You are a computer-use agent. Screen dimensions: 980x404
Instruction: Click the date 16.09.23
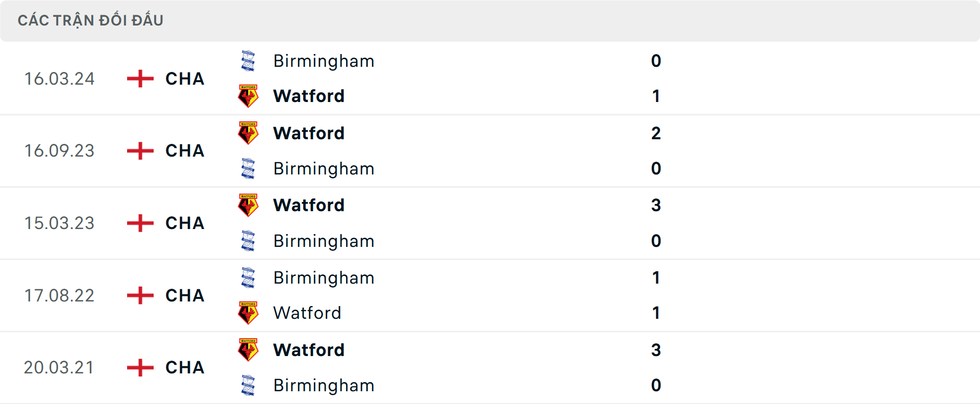[59, 150]
